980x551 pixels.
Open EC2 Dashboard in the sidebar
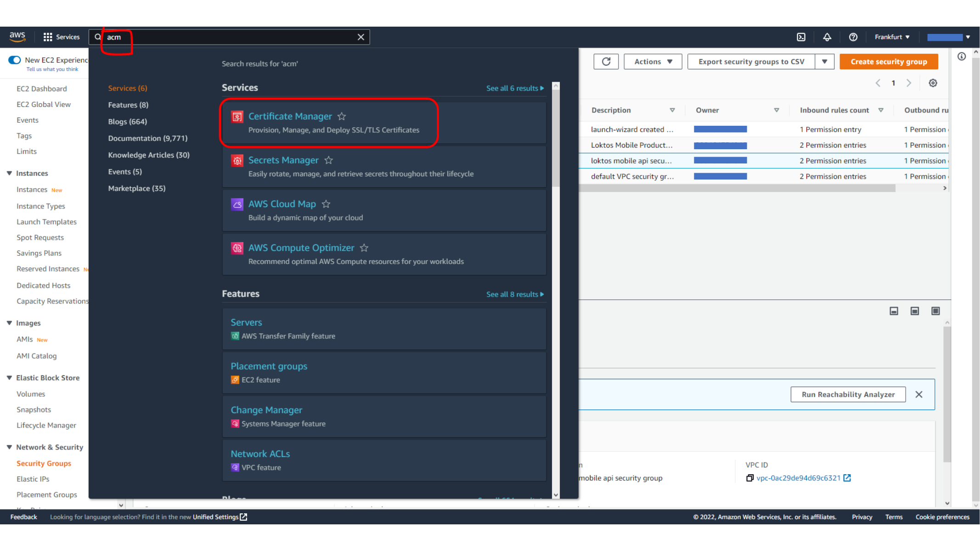click(42, 89)
